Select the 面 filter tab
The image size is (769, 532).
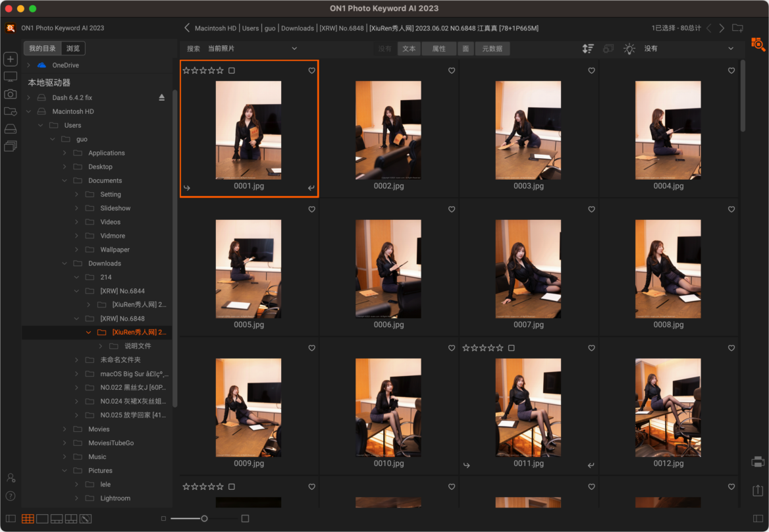pyautogui.click(x=465, y=49)
